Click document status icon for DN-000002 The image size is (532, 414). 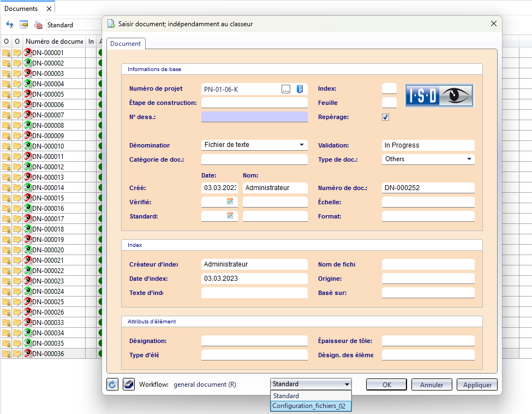click(28, 63)
